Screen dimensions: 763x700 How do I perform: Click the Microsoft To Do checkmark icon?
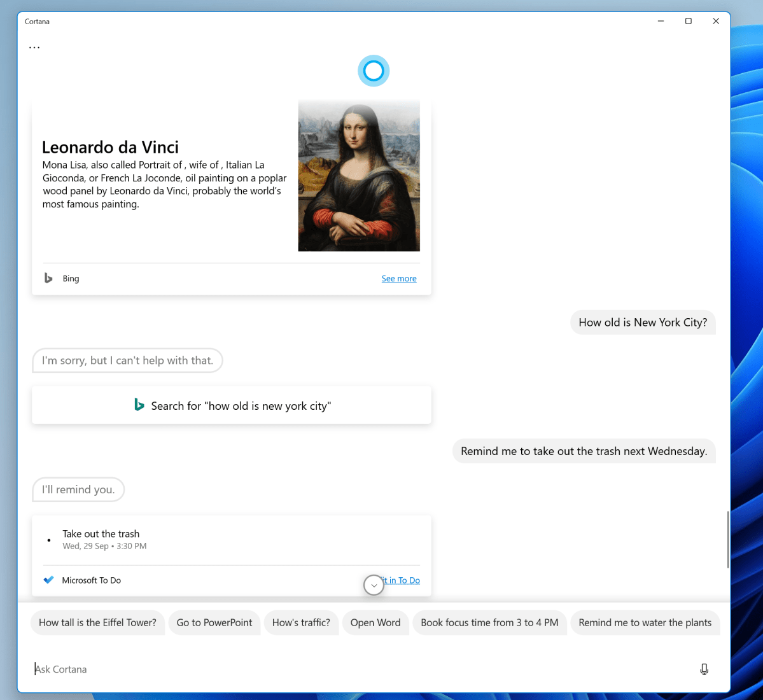(x=48, y=580)
